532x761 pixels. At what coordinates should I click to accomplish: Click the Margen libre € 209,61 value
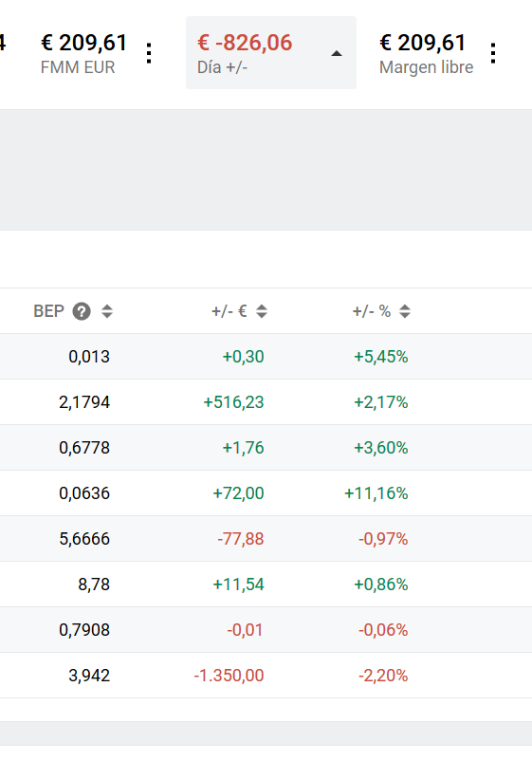tap(422, 43)
